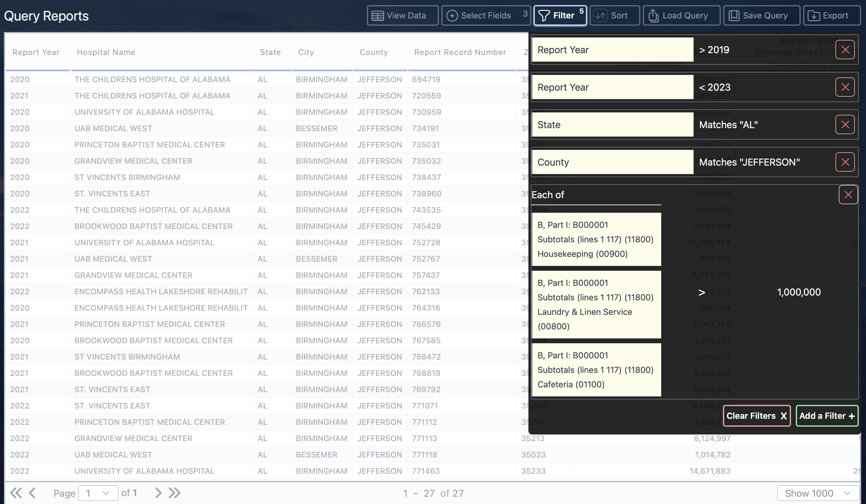
Task: Save the query using the bookmark icon
Action: click(x=734, y=15)
